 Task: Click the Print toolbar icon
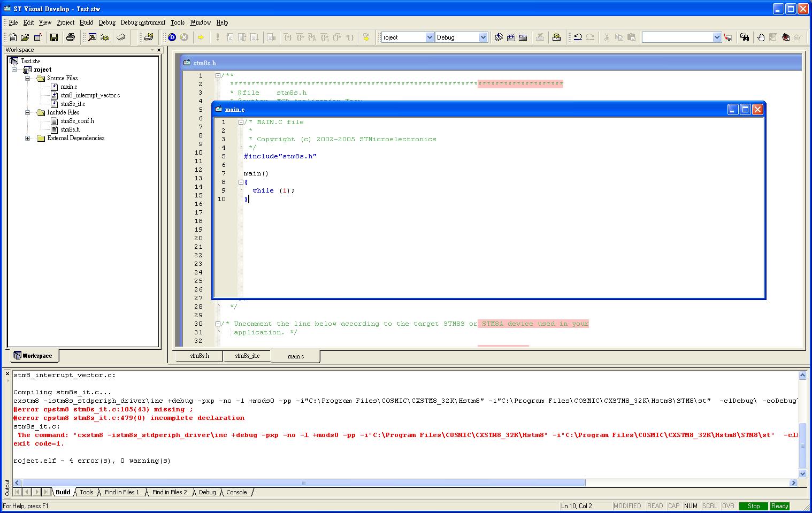[70, 37]
